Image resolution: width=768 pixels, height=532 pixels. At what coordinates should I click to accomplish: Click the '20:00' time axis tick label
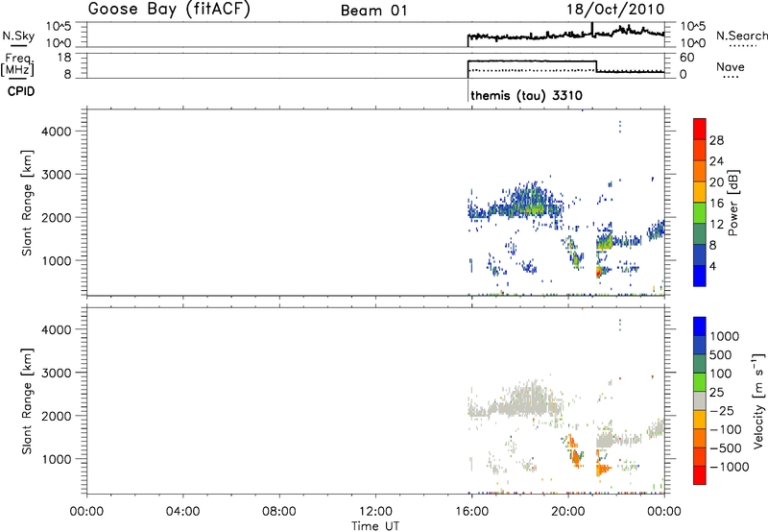[568, 512]
